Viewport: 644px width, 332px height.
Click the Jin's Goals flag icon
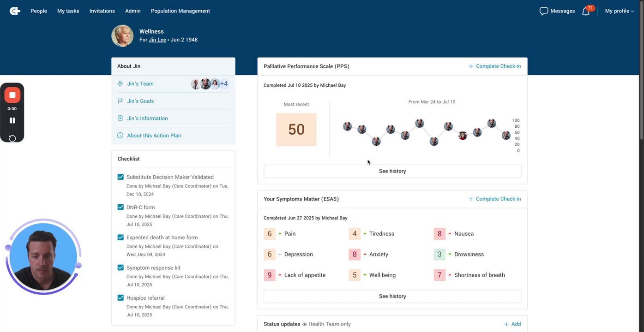[x=120, y=101]
